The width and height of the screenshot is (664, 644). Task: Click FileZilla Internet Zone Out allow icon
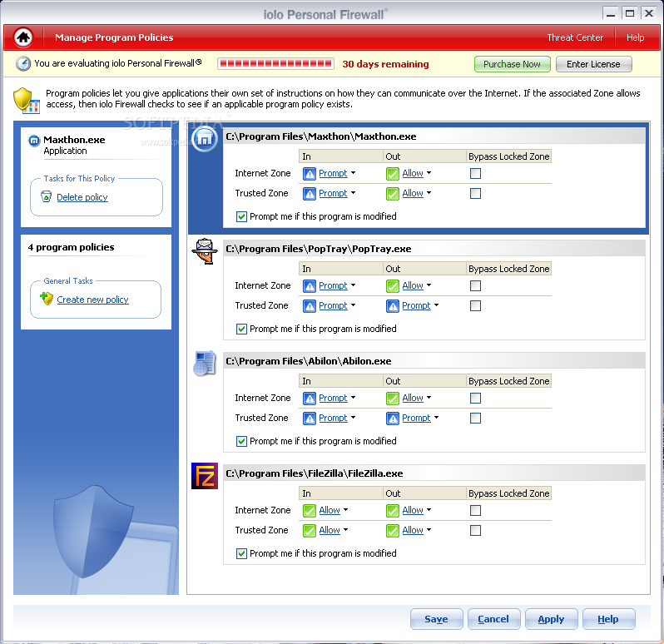point(393,511)
